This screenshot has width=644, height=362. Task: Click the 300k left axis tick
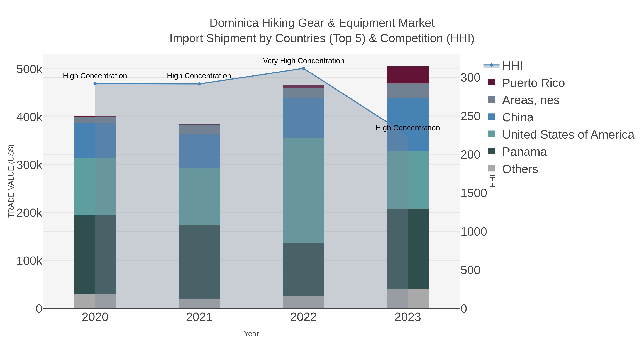[x=29, y=165]
